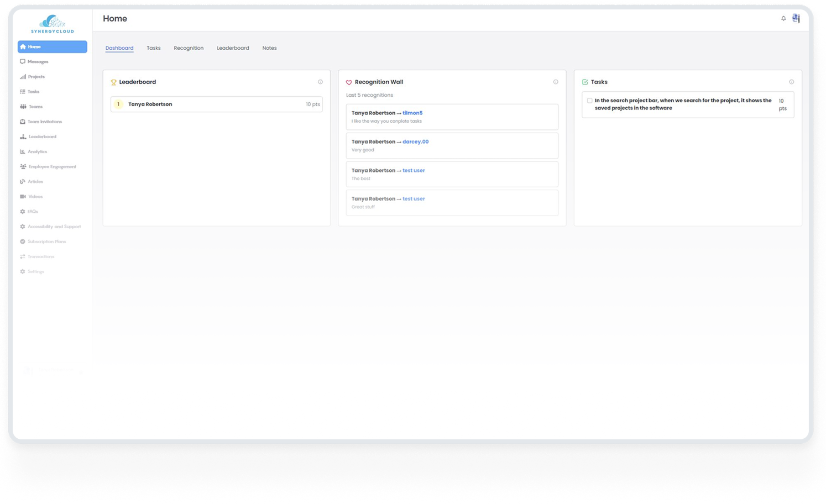Switch to the Recognition tab
Viewport: 826px width, 504px height.
(189, 48)
